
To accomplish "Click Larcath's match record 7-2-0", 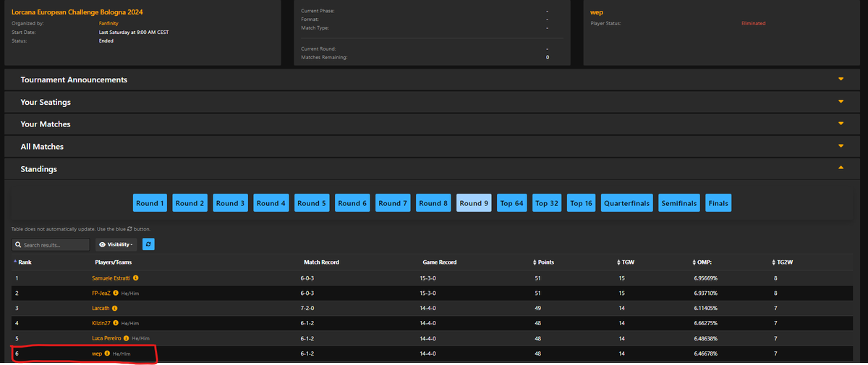I will (x=308, y=308).
